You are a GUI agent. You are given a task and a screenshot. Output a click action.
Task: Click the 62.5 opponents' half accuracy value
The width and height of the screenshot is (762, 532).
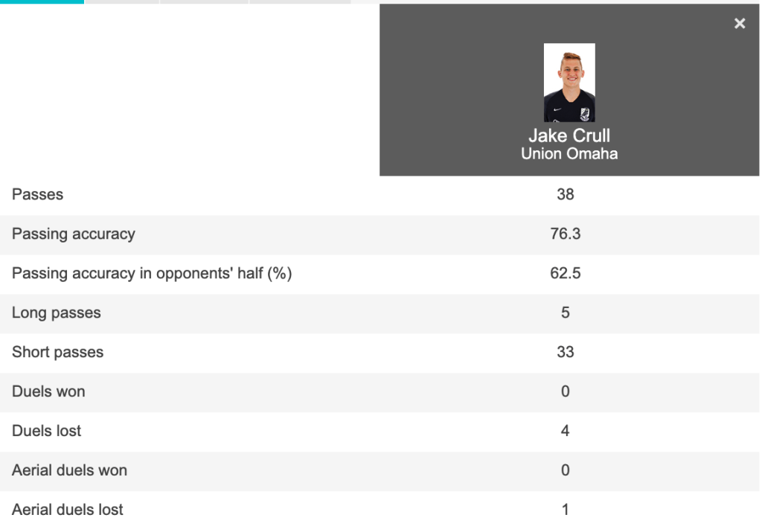(x=566, y=274)
